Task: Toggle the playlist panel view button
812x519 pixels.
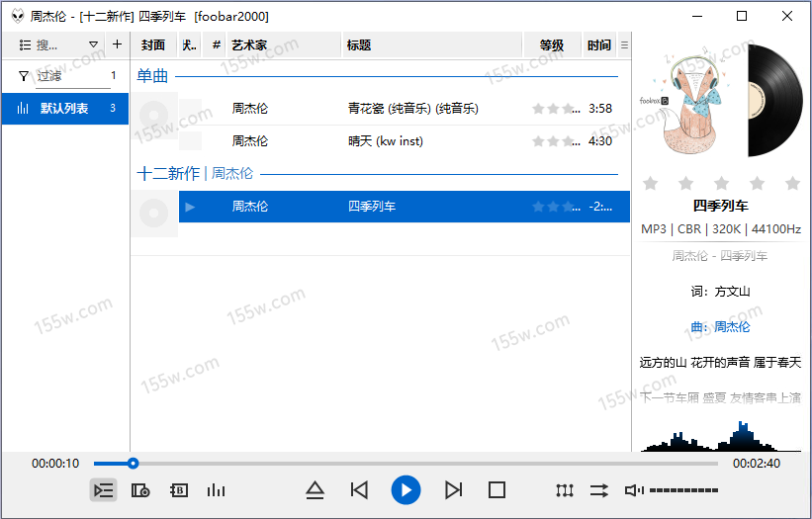Action: pyautogui.click(x=103, y=490)
